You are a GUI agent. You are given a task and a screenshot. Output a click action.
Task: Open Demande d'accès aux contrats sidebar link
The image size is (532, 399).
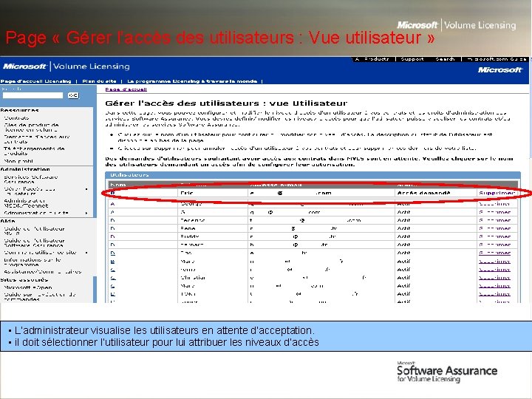tap(37, 139)
